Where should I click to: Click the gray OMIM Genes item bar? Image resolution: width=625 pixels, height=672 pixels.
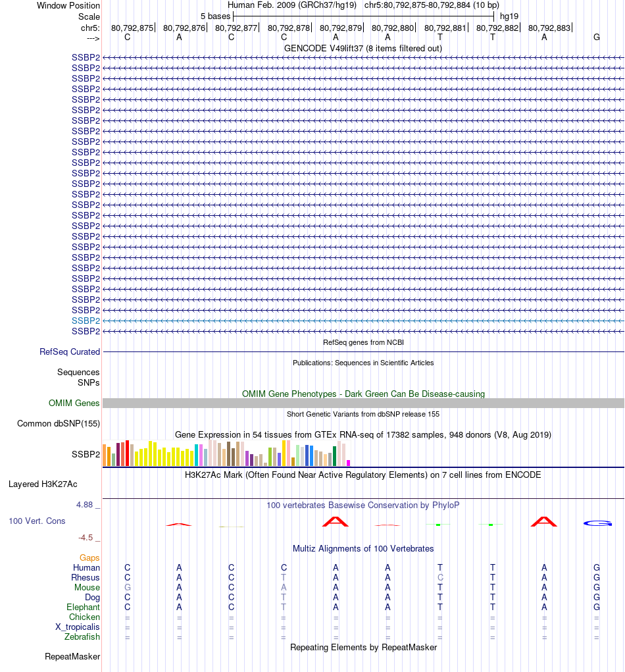[363, 403]
